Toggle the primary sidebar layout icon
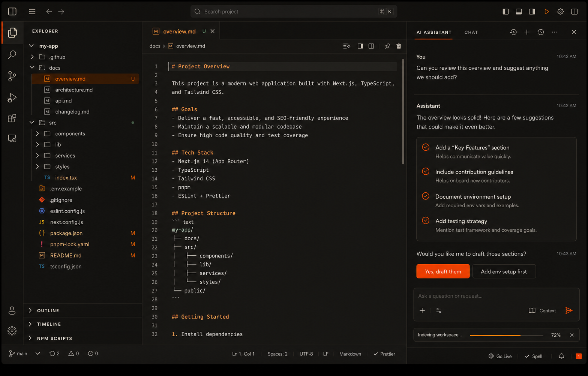 pos(505,12)
